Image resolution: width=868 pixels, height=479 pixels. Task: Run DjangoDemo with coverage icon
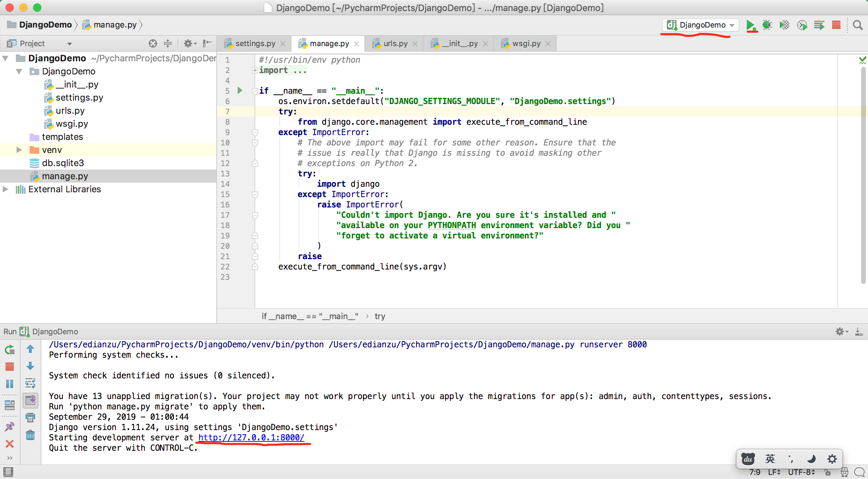784,25
